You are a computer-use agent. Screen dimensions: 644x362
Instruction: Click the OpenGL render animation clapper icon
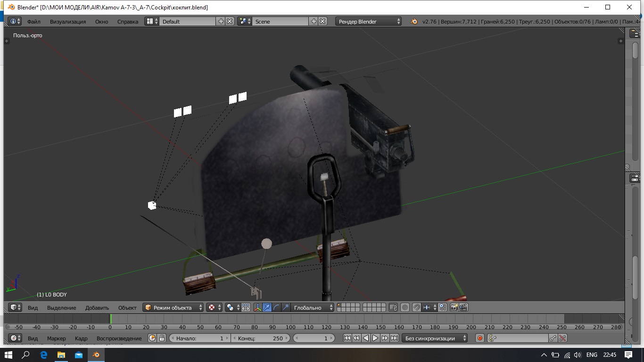[463, 307]
